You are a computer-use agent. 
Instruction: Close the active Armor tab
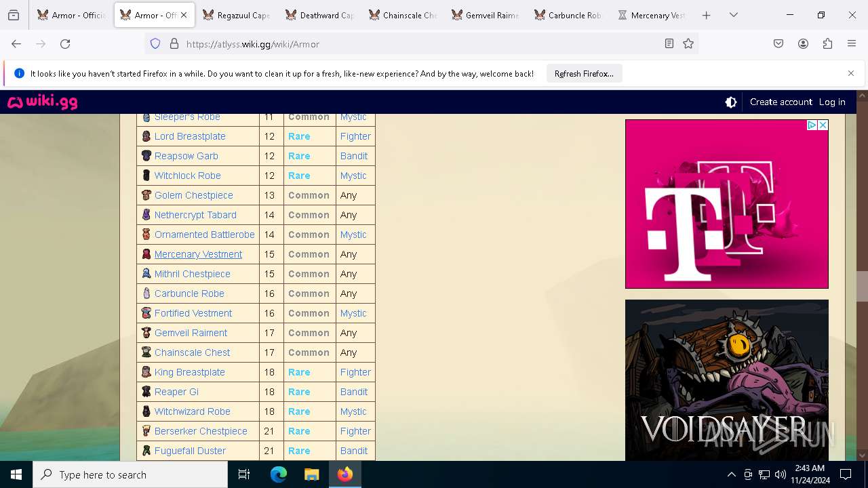click(184, 15)
